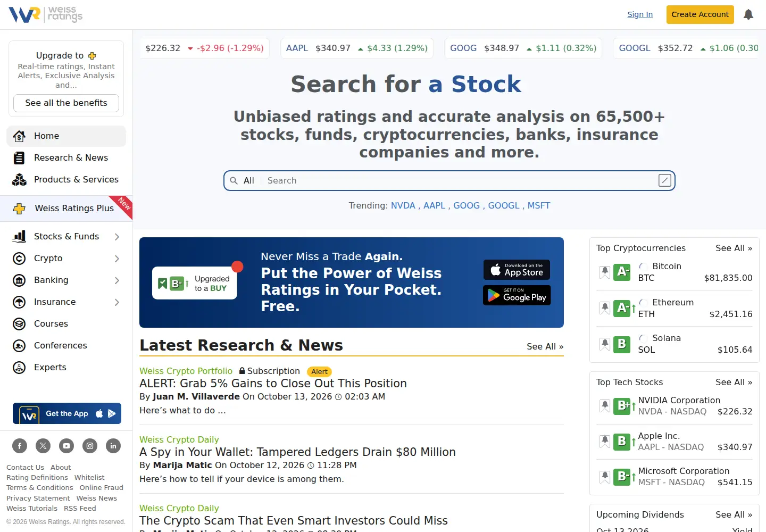Download on the App Store badge

(x=517, y=270)
